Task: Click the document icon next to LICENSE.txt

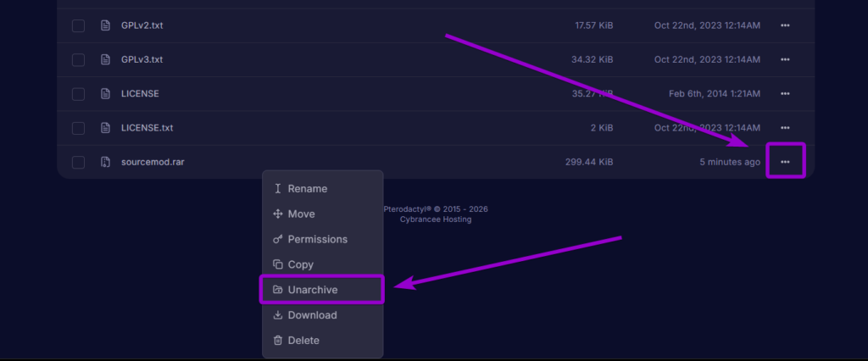Action: tap(105, 128)
